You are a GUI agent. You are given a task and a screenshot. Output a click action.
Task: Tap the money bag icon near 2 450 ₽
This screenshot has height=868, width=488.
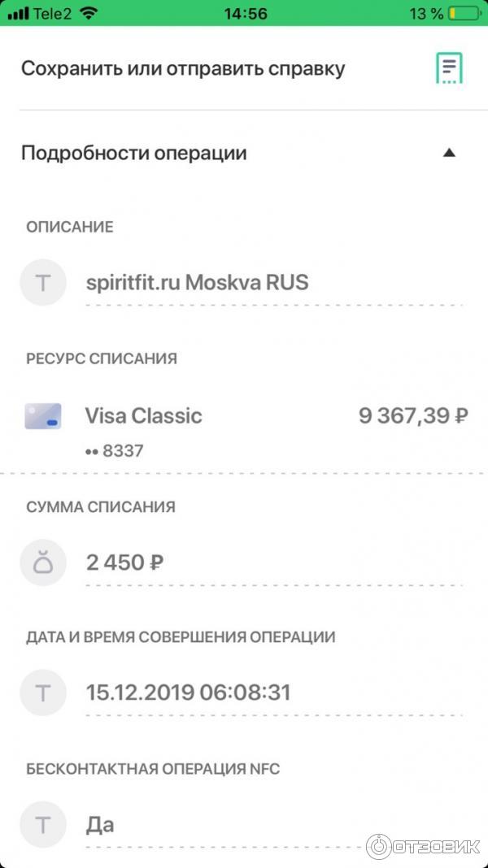42,562
